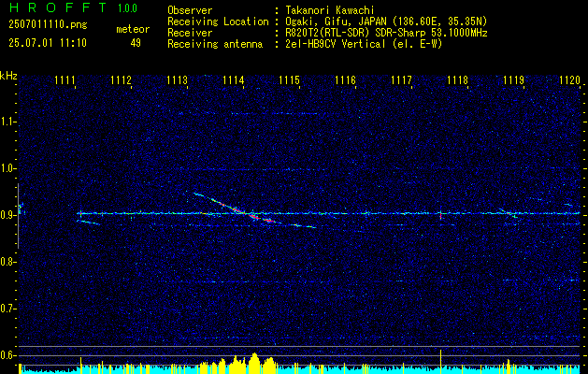Click the 0.6 kHz axis label
Image resolution: width=588 pixels, height=374 pixels.
pyautogui.click(x=7, y=355)
